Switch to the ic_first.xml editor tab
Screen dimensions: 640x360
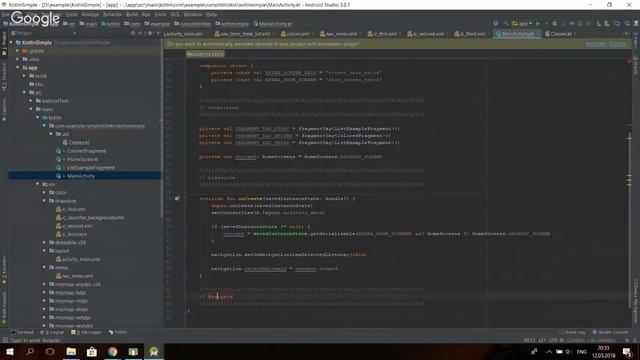(384, 34)
